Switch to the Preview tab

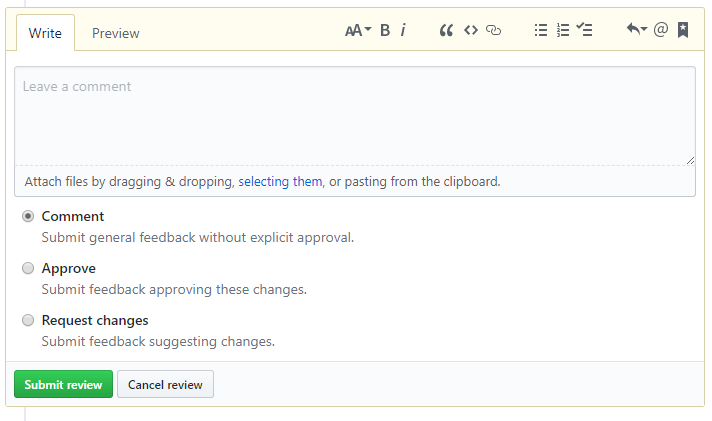pyautogui.click(x=115, y=33)
